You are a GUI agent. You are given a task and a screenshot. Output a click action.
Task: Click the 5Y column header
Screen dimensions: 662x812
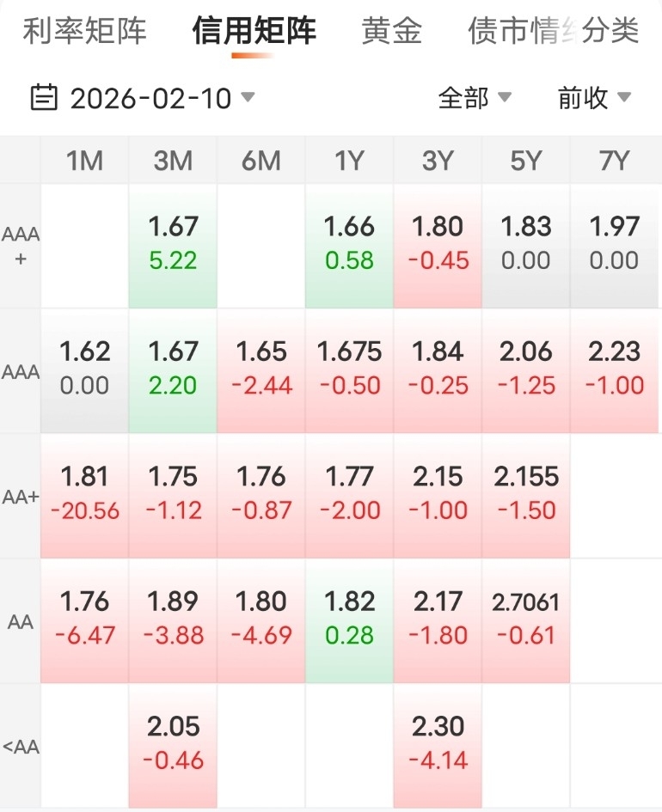(x=525, y=161)
